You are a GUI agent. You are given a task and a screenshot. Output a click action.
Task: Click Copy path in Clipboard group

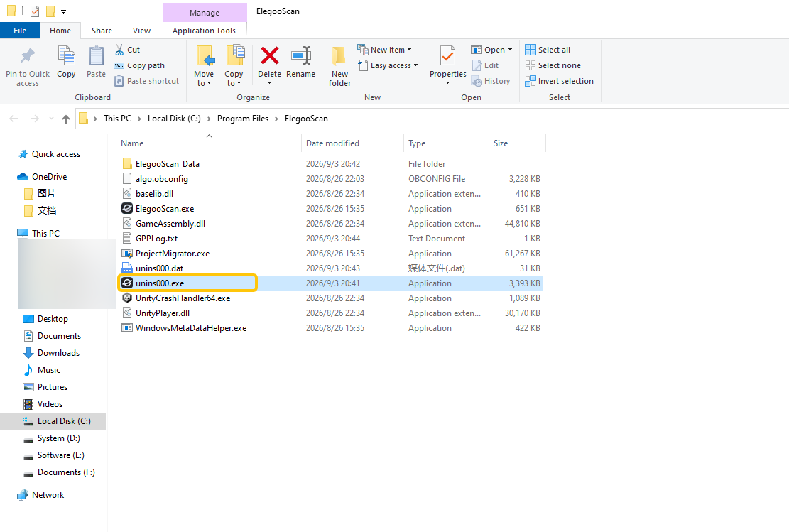point(139,65)
